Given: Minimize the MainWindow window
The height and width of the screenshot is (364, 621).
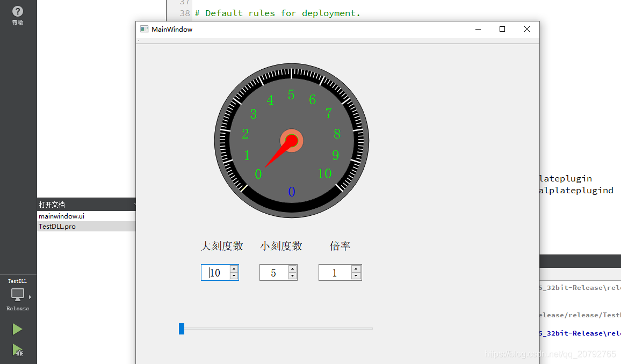Looking at the screenshot, I should click(x=478, y=29).
